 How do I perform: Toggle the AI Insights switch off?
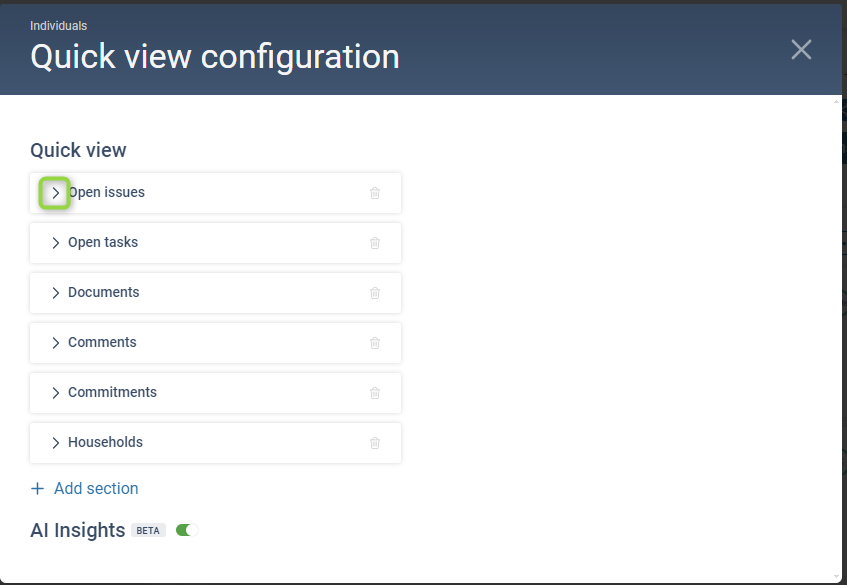[x=187, y=530]
